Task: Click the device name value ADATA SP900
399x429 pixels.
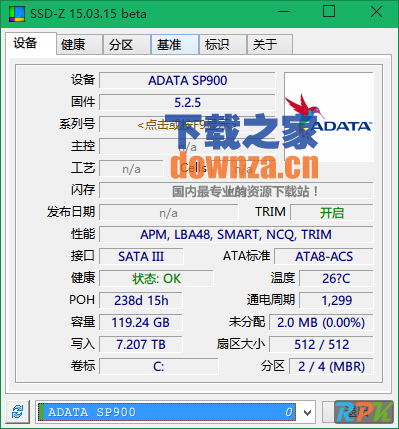Action: (187, 80)
